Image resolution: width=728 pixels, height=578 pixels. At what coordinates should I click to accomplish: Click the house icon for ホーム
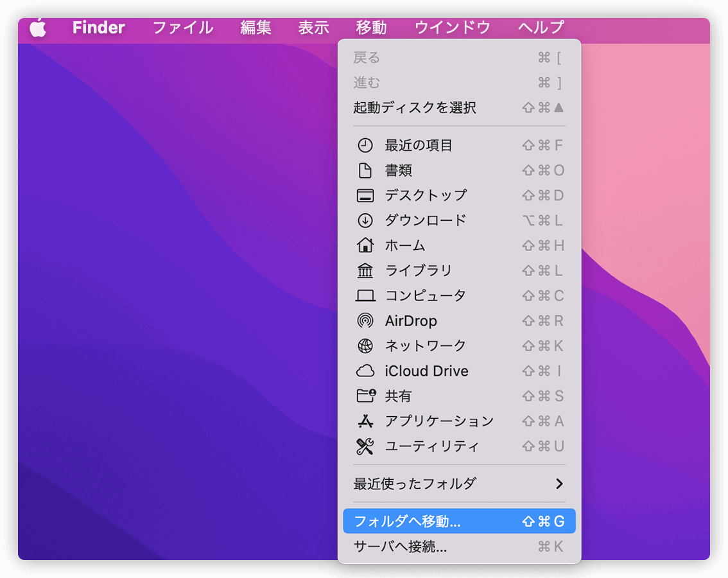click(x=365, y=245)
